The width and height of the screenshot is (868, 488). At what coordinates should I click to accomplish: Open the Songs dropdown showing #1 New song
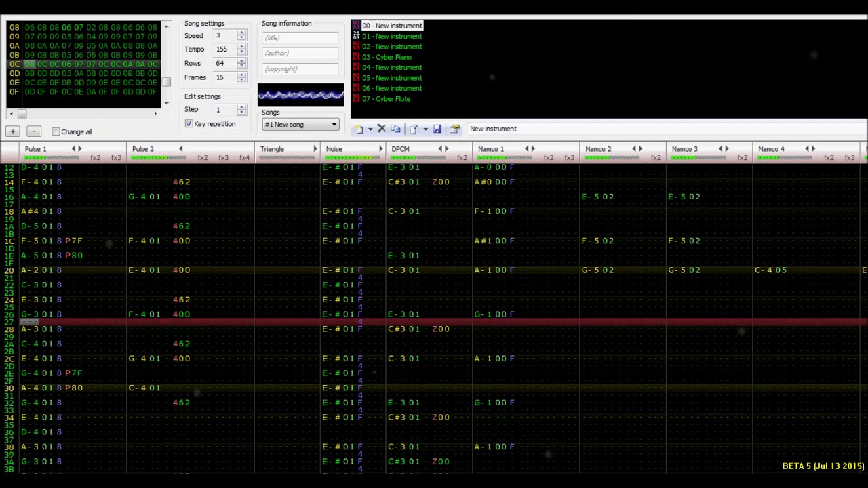300,125
